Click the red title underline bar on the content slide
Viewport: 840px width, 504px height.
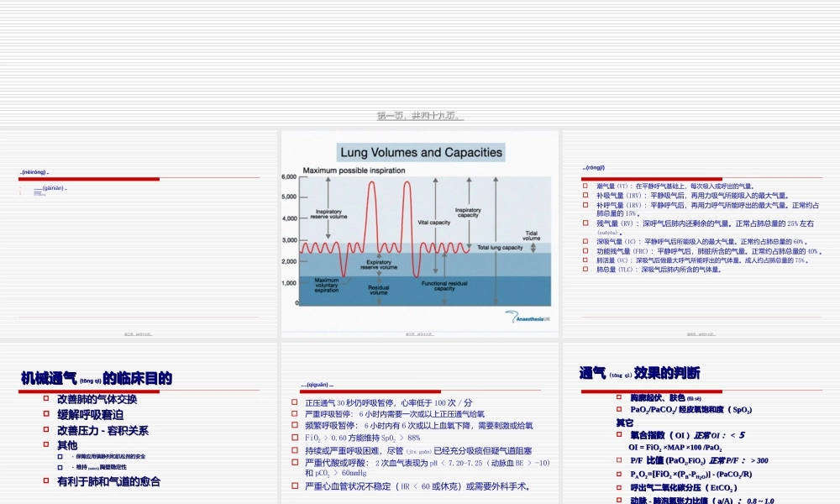pyautogui.click(x=90, y=178)
